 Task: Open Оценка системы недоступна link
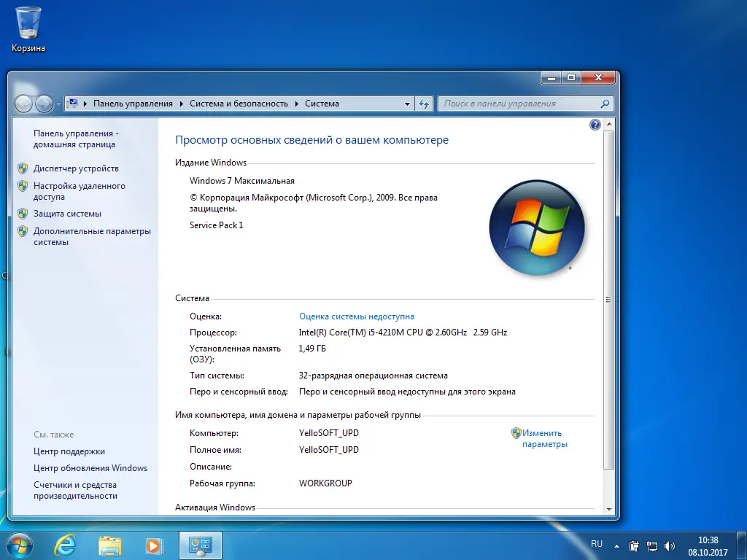356,316
